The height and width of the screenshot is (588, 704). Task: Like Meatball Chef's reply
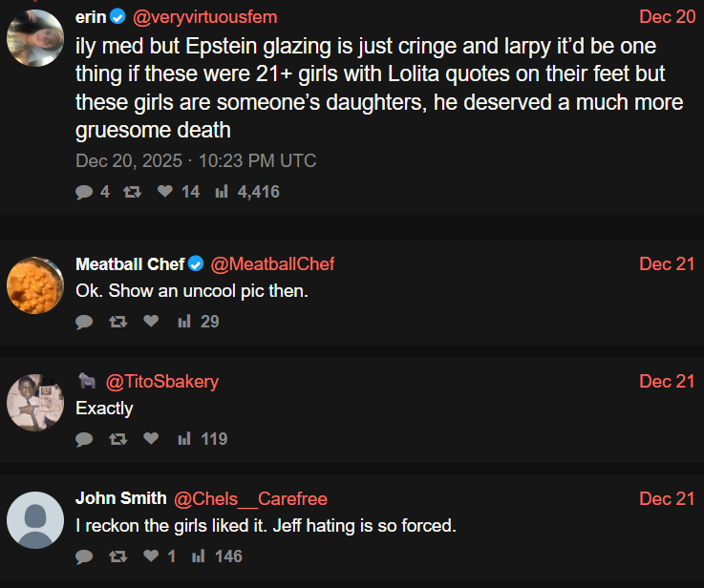click(150, 322)
